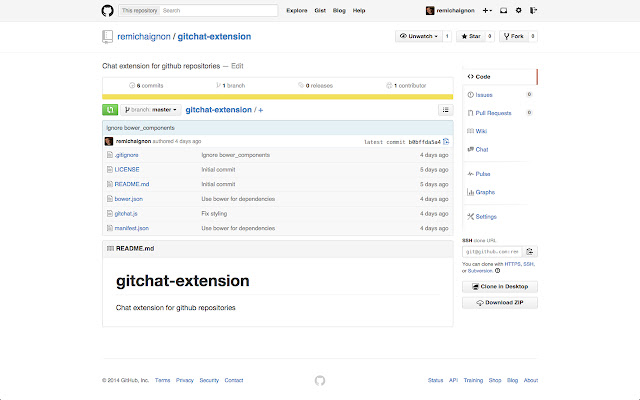Image resolution: width=640 pixels, height=400 pixels.
Task: Copy the latest commit SHA icon
Action: coord(446,142)
